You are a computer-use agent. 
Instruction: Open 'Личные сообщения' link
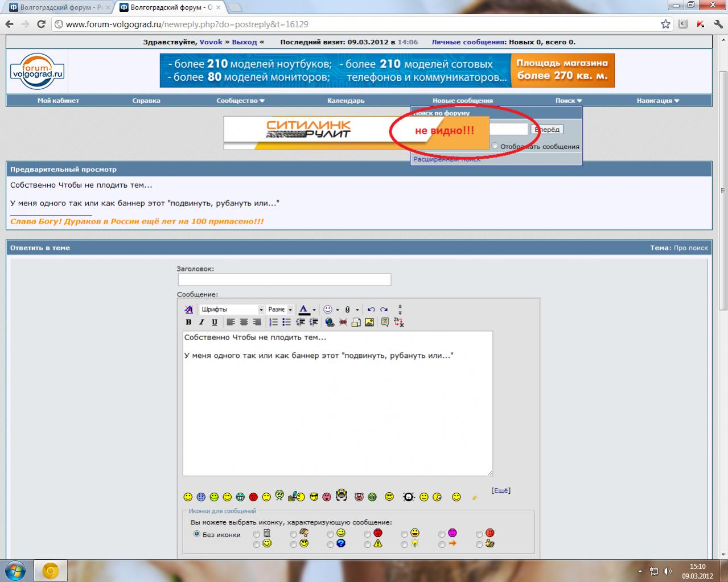(468, 42)
